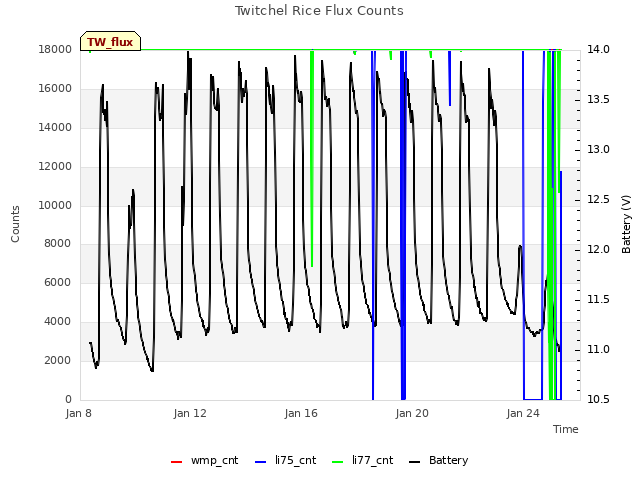Screen dimensions: 640x480
Task: Click the 18000 counts axis label
Action: (55, 49)
